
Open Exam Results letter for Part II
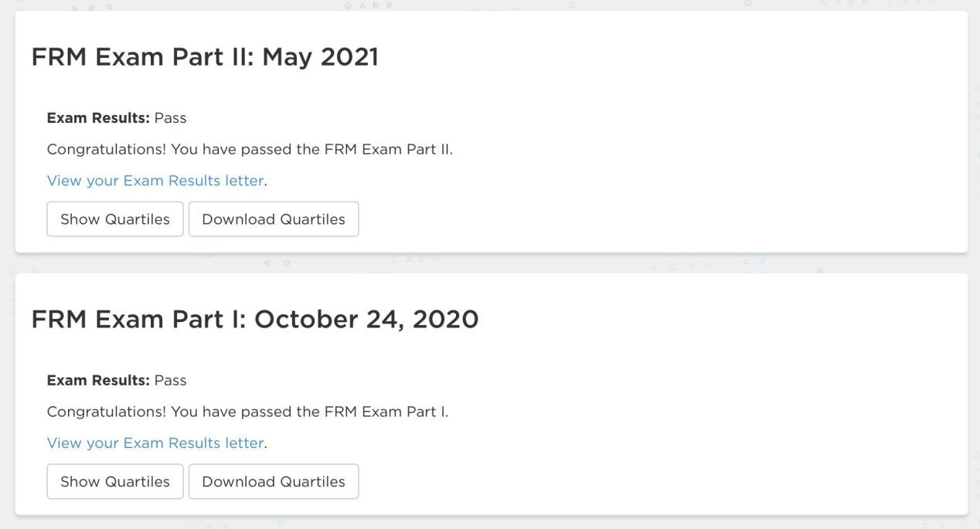[155, 181]
